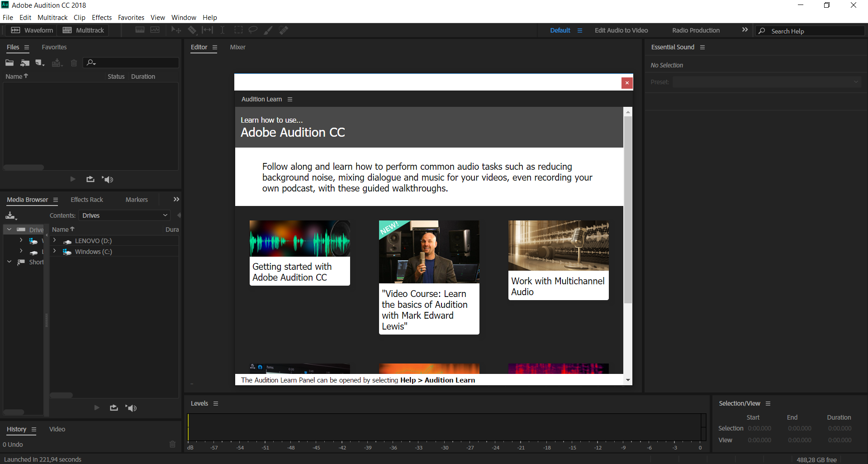This screenshot has width=868, height=464.
Task: Show the Spectral Pitch Display toolbar icon
Action: coord(155,30)
